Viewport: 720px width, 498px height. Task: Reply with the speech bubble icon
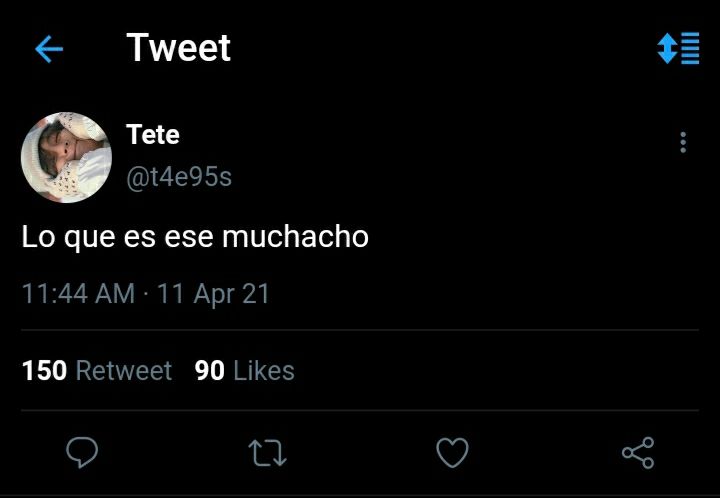coord(82,452)
